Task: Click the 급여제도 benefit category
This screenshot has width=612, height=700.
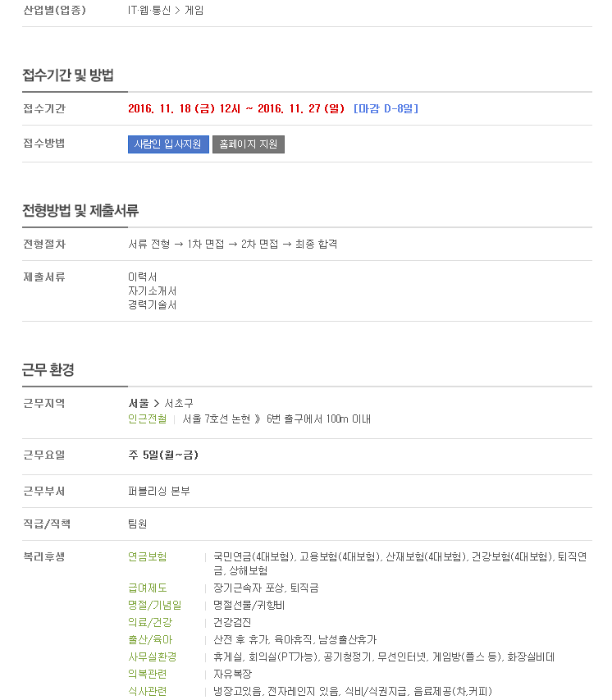Action: pos(148,588)
